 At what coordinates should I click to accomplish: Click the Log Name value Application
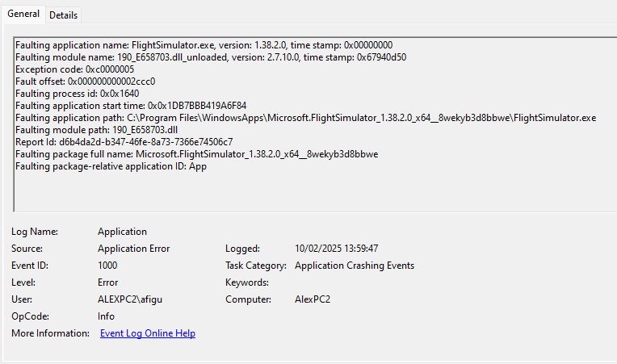pyautogui.click(x=122, y=232)
